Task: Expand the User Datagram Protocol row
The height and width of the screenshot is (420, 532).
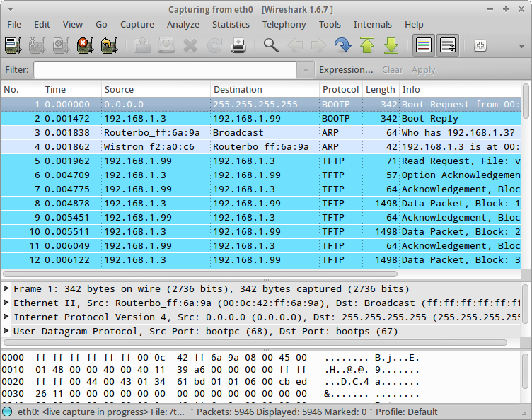Action: pos(6,331)
